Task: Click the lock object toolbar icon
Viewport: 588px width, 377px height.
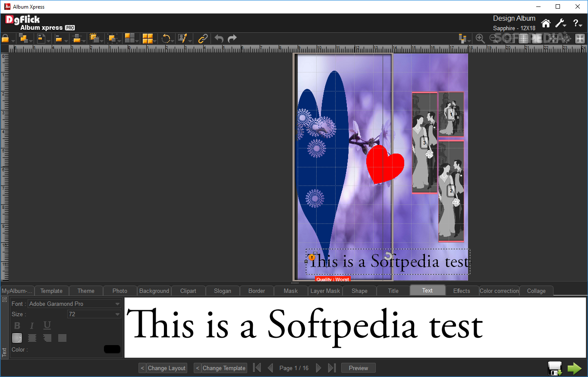Action: (x=6, y=38)
